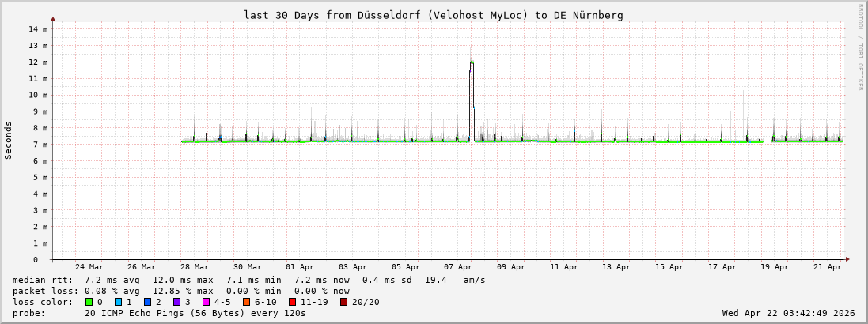Click the 07 Apr x-axis date label

tap(459, 267)
